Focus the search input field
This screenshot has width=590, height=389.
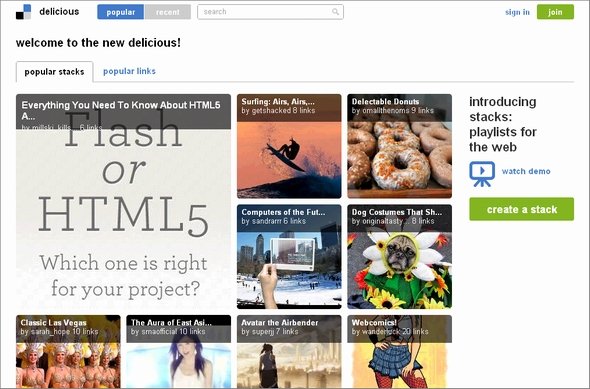tap(270, 12)
